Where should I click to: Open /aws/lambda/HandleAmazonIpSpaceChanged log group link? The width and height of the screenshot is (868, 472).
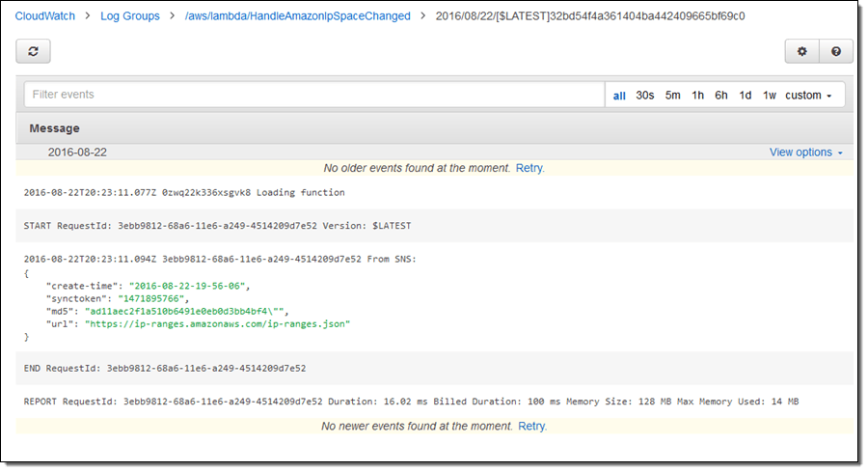[x=298, y=16]
